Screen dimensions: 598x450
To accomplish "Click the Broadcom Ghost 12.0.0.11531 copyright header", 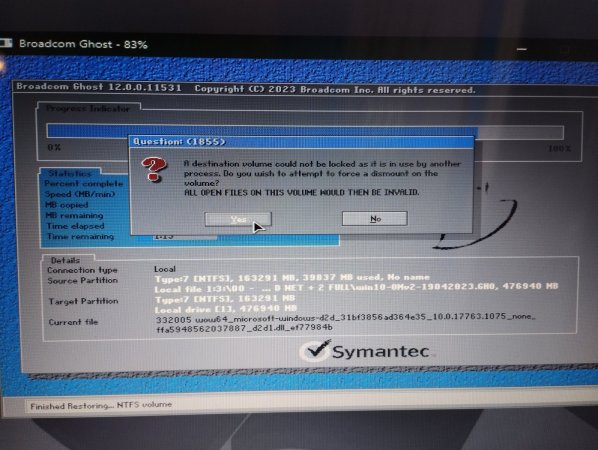I will tap(246, 88).
